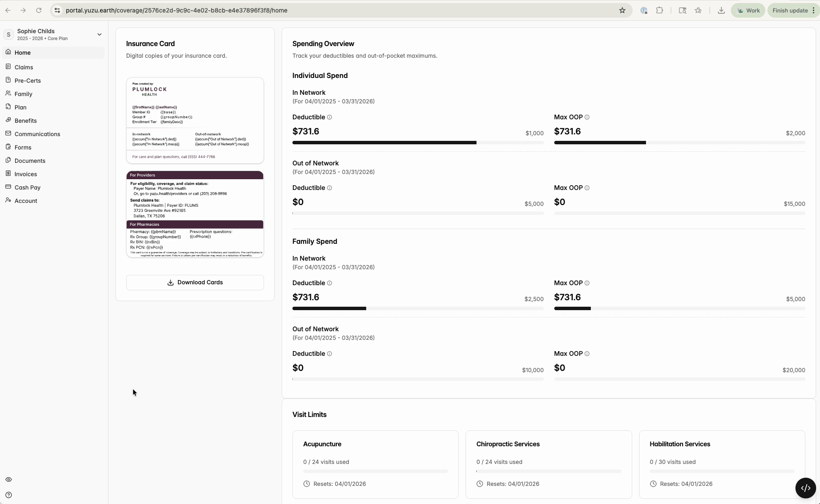Click the Documents icon in sidebar
Image resolution: width=820 pixels, height=504 pixels.
(8, 160)
